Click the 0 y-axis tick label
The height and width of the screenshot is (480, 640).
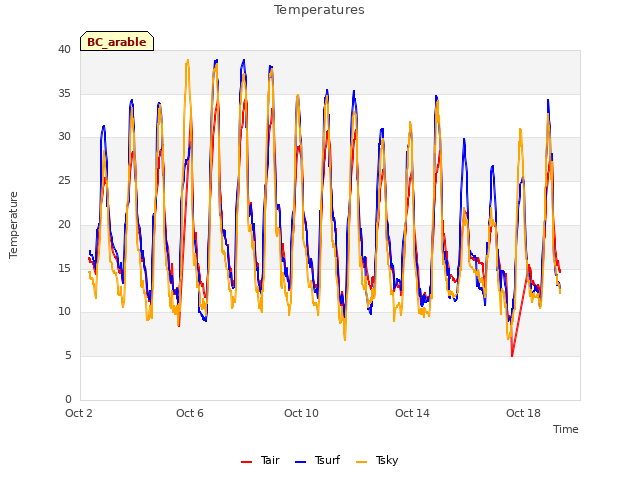coord(68,399)
